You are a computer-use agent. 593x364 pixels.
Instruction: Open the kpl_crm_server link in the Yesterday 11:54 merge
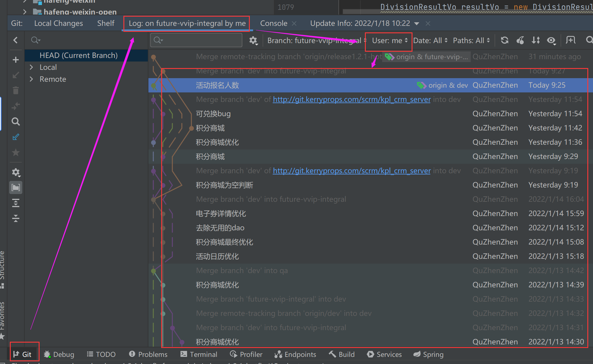(x=352, y=100)
